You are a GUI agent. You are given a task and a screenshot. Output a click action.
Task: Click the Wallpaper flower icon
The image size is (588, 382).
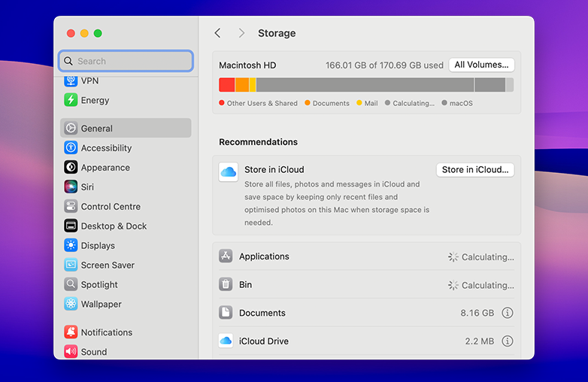[x=71, y=304]
